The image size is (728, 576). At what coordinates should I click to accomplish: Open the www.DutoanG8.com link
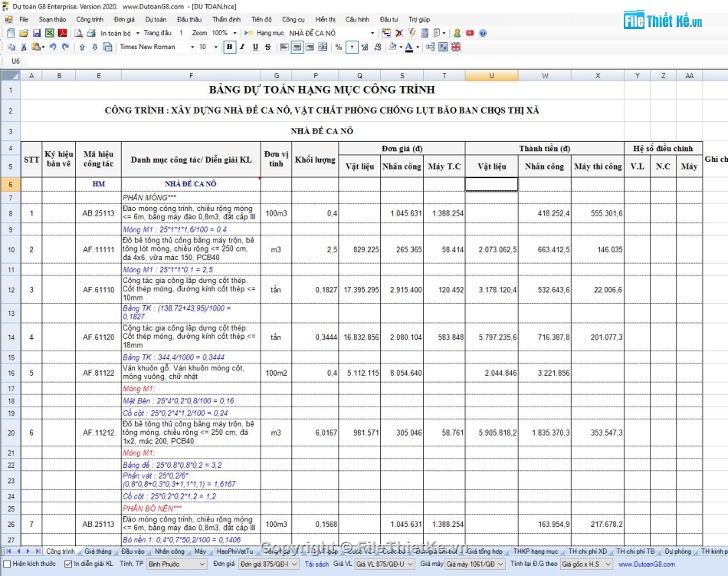click(647, 564)
